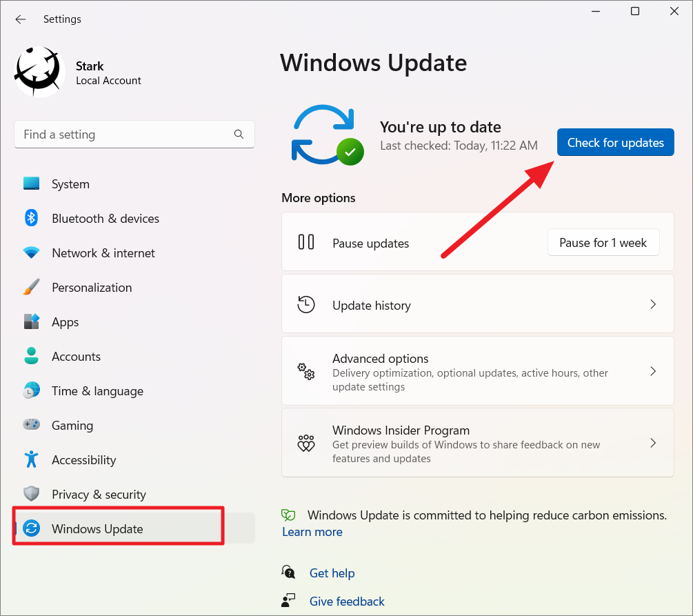Click the Privacy & security shield icon
The image size is (693, 616).
click(x=32, y=494)
